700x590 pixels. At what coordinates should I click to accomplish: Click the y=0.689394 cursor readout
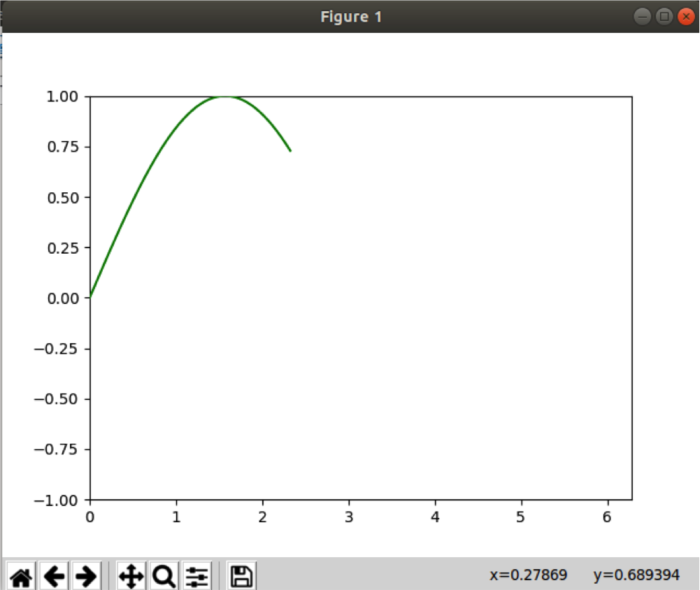pyautogui.click(x=636, y=575)
